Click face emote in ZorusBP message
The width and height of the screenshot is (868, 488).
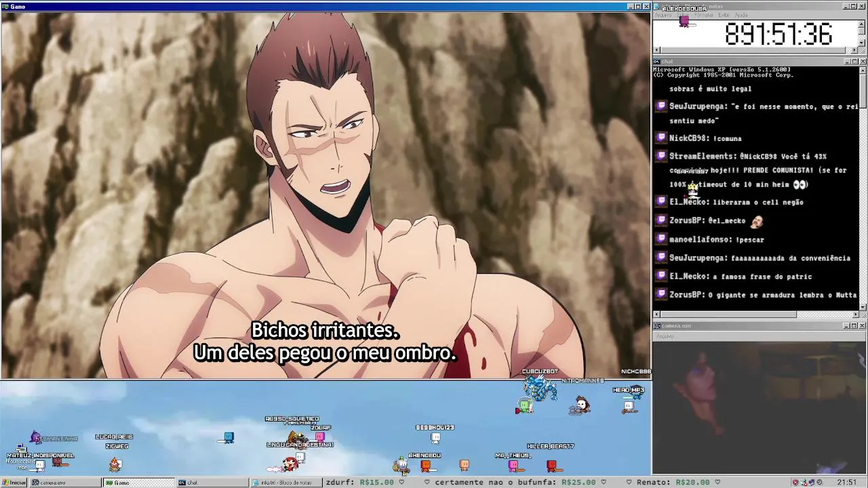(757, 221)
